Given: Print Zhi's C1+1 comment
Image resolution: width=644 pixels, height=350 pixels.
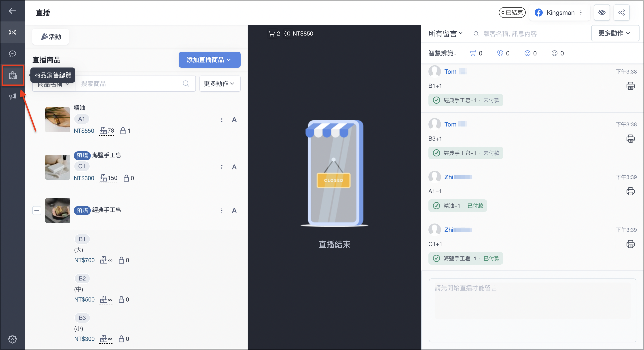Looking at the screenshot, I should [630, 244].
